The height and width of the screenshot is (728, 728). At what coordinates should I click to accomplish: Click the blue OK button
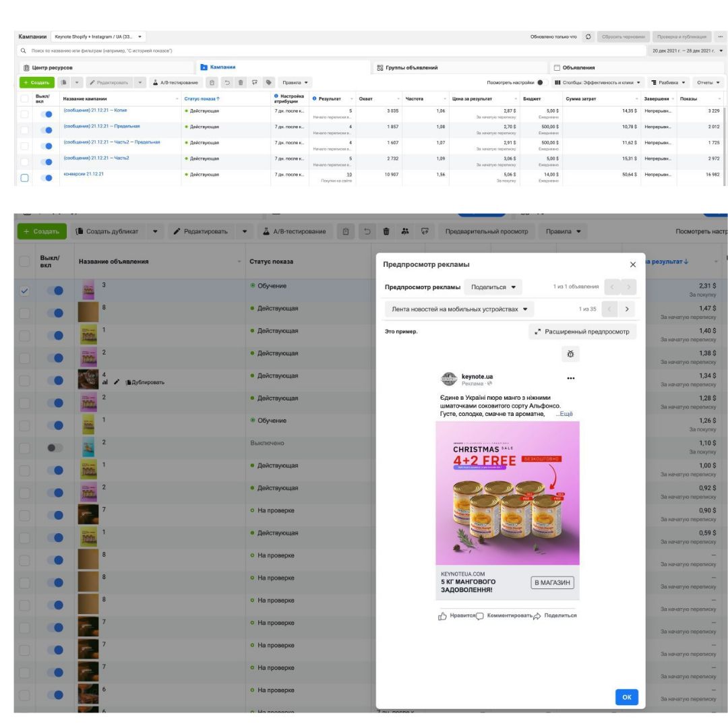(x=626, y=697)
